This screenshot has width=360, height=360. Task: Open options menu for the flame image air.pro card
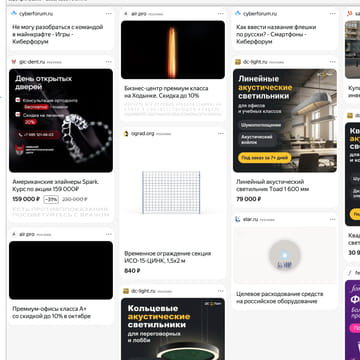pyautogui.click(x=221, y=14)
